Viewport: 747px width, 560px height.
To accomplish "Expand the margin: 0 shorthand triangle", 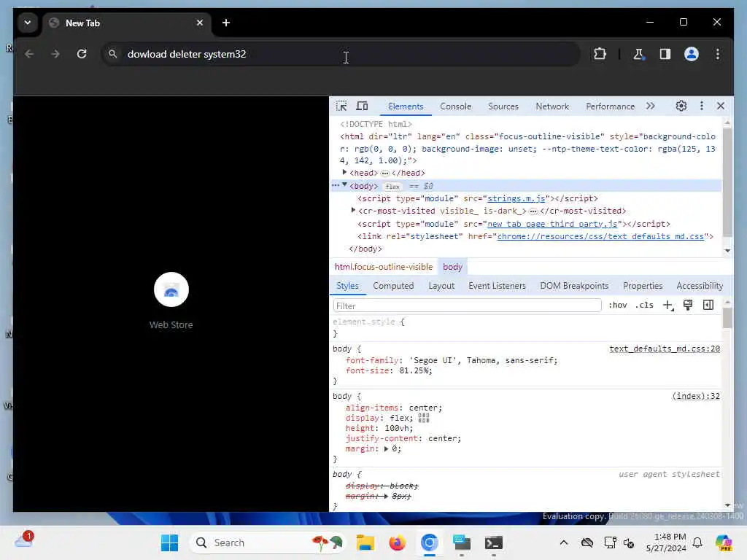I will pyautogui.click(x=386, y=448).
